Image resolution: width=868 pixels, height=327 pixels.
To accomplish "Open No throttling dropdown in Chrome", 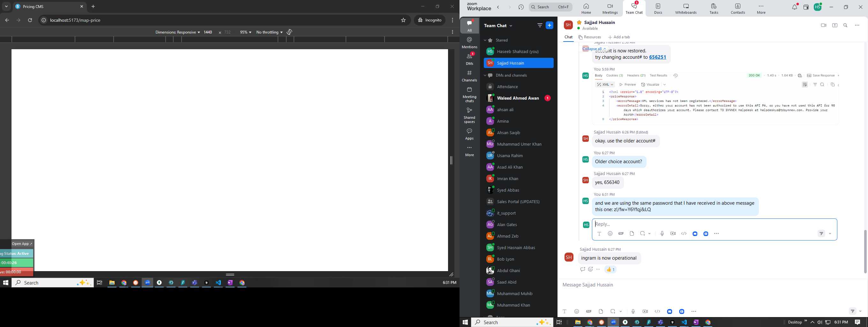I will pos(269,32).
